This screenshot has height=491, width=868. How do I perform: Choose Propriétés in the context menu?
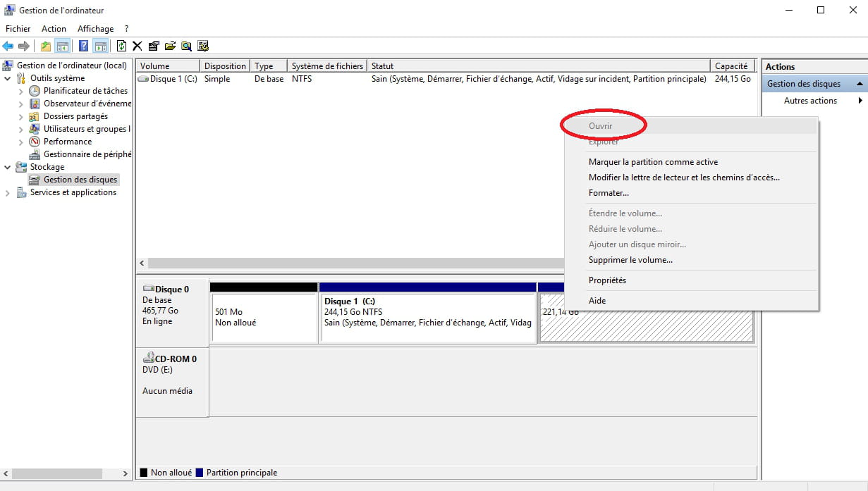click(607, 280)
